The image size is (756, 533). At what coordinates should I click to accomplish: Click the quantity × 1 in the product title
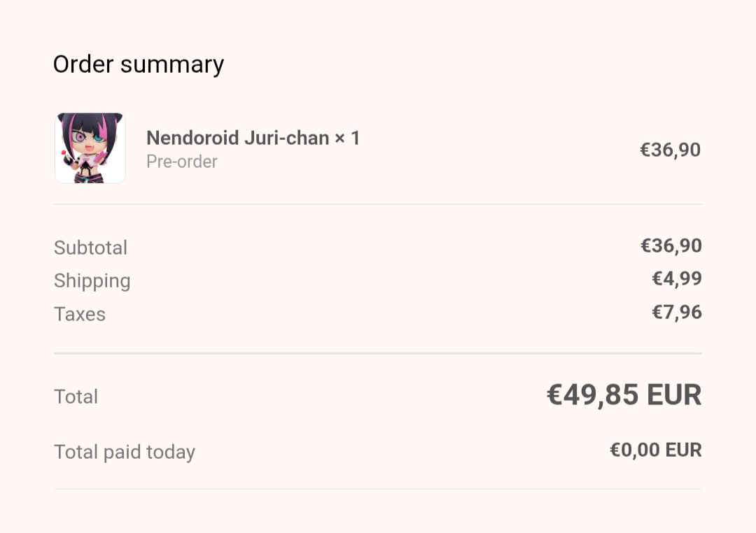(348, 138)
